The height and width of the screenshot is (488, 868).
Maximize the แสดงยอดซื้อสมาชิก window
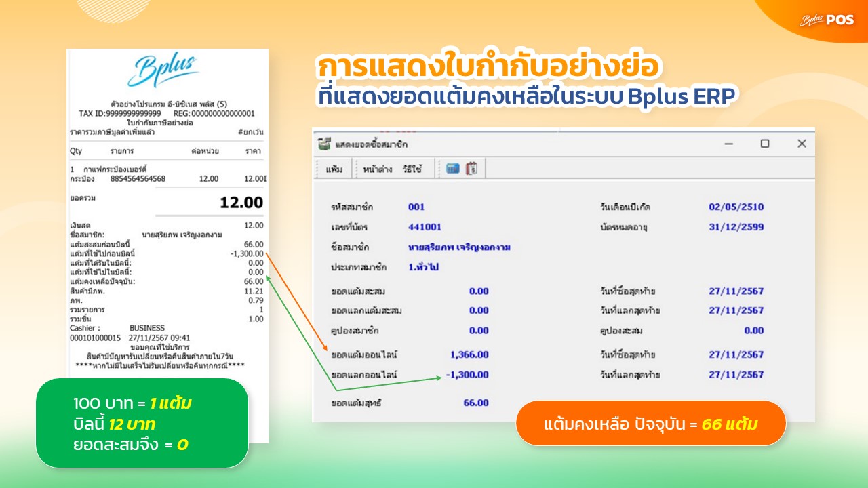coord(765,144)
